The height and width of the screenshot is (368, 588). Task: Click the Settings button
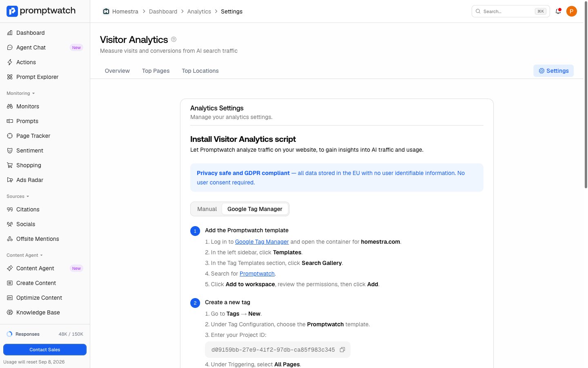coord(553,71)
